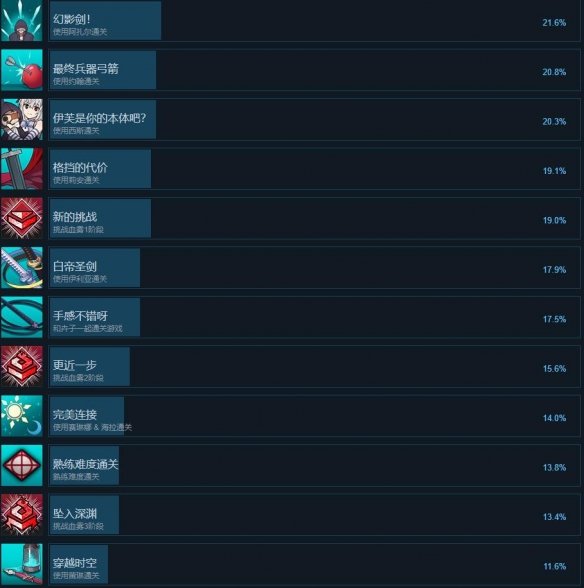The image size is (584, 588).
Task: Click the sun and moon icon for 完美连接
Action: coord(22,416)
